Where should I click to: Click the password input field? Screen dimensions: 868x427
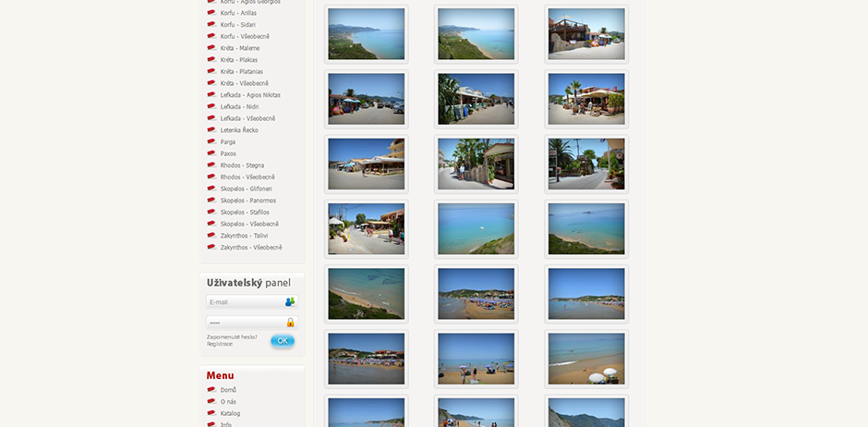(x=252, y=323)
